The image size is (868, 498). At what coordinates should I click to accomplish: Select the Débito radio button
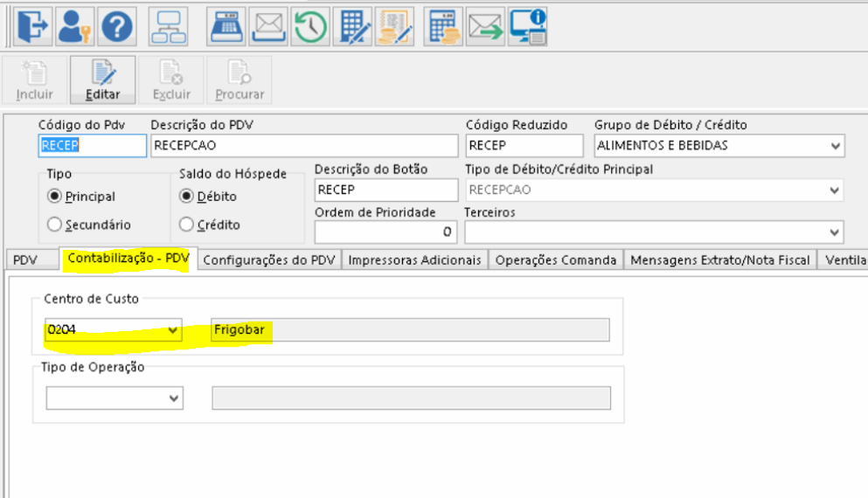pyautogui.click(x=186, y=196)
